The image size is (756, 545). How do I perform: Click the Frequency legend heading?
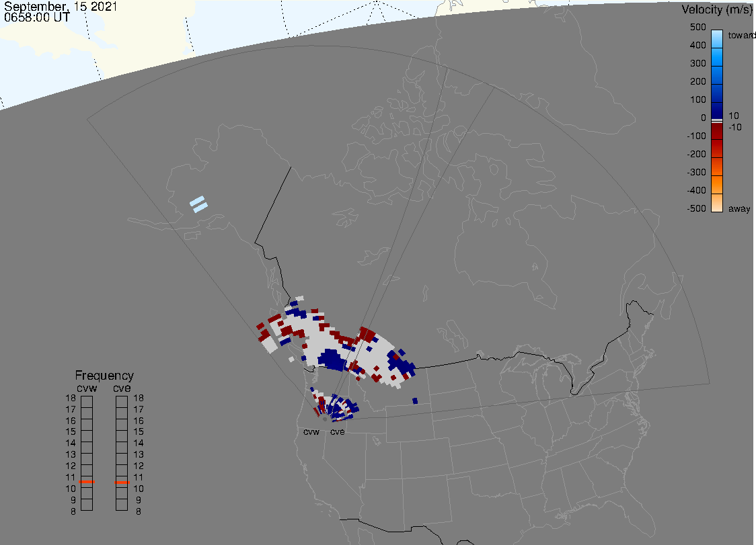104,376
